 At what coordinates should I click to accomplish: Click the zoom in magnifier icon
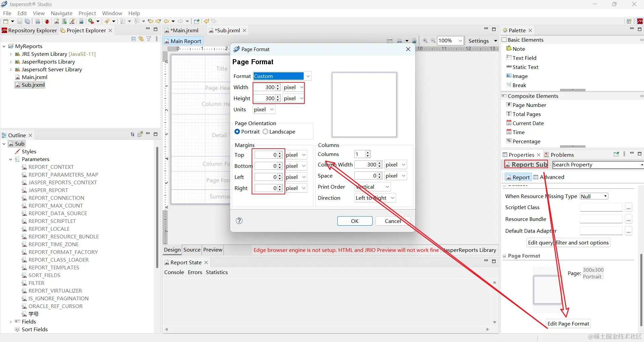pos(425,41)
